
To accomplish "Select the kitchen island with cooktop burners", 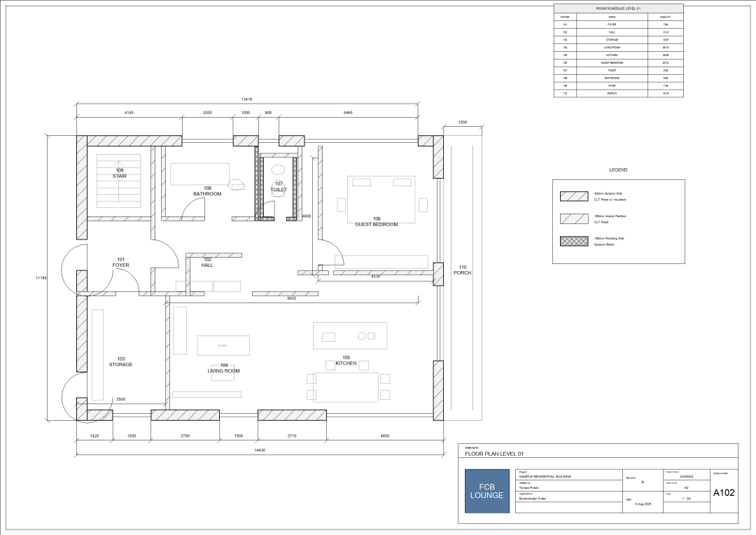I will 350,335.
